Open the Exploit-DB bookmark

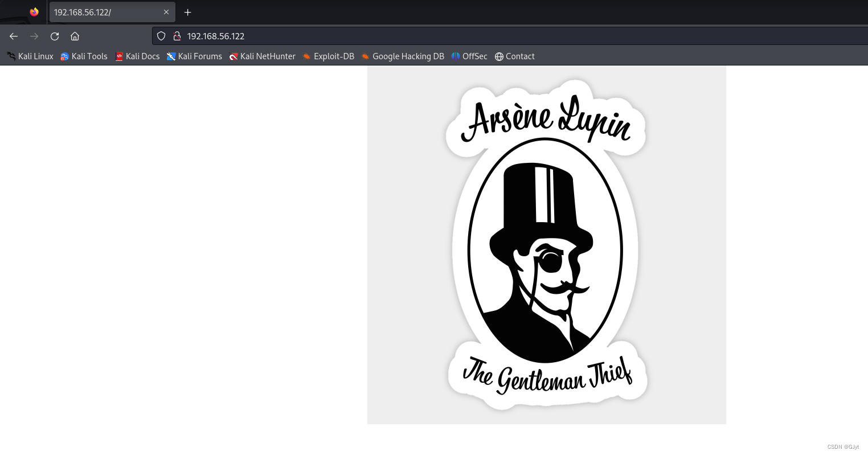tap(328, 56)
